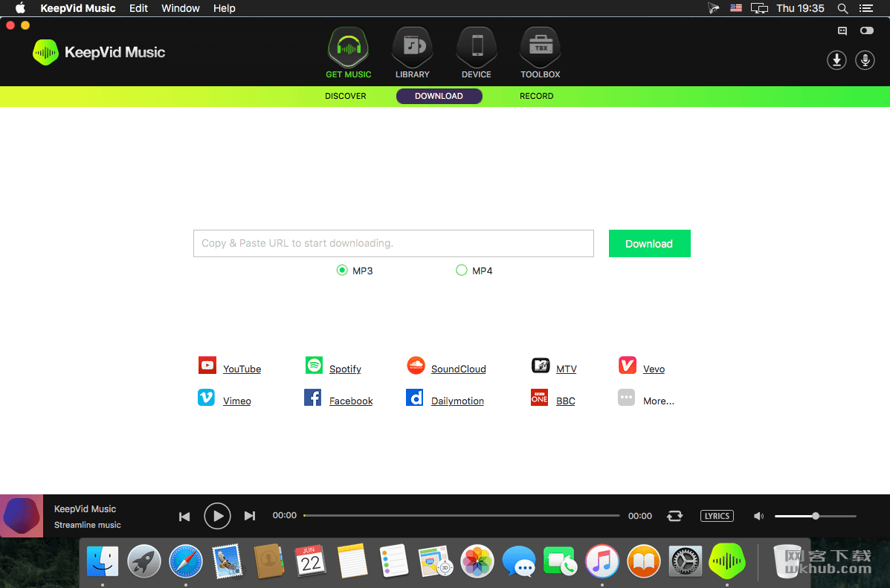Select the MP3 format radio button
The width and height of the screenshot is (890, 588).
pos(342,270)
